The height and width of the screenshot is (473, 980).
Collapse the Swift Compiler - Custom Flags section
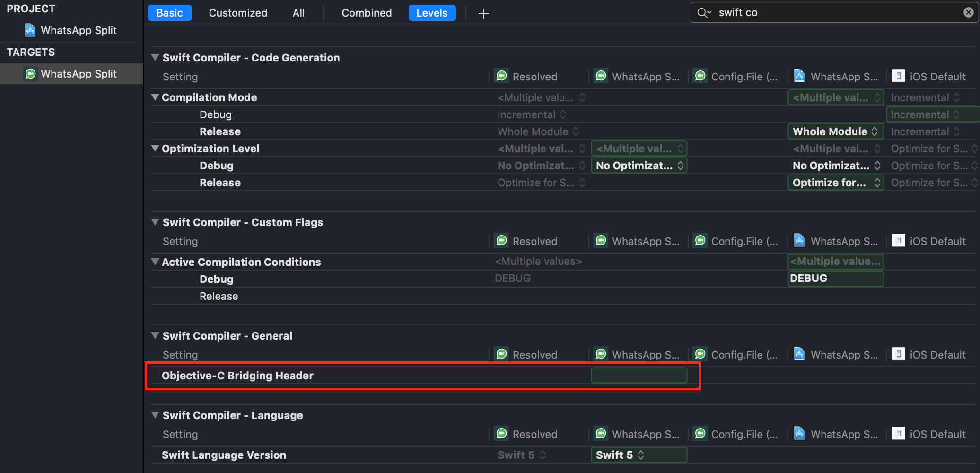click(155, 222)
